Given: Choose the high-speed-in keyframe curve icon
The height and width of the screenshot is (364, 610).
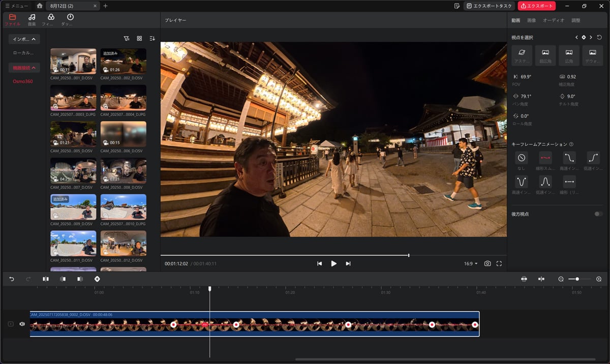Looking at the screenshot, I should tap(569, 158).
